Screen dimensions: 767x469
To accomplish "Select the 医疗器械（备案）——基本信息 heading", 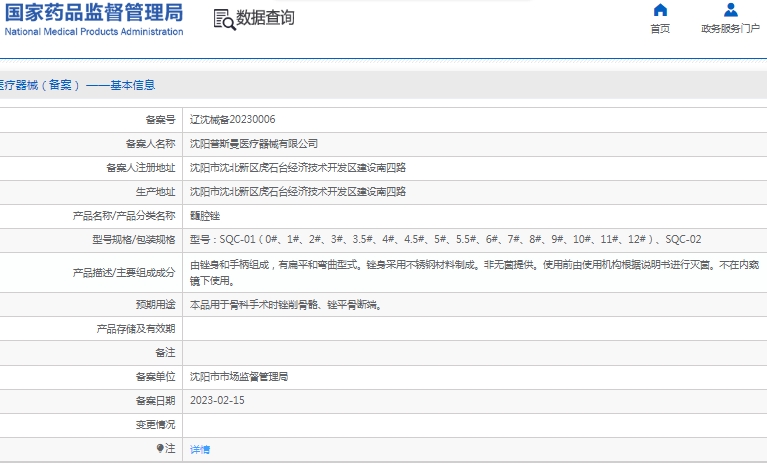I will coord(77,85).
